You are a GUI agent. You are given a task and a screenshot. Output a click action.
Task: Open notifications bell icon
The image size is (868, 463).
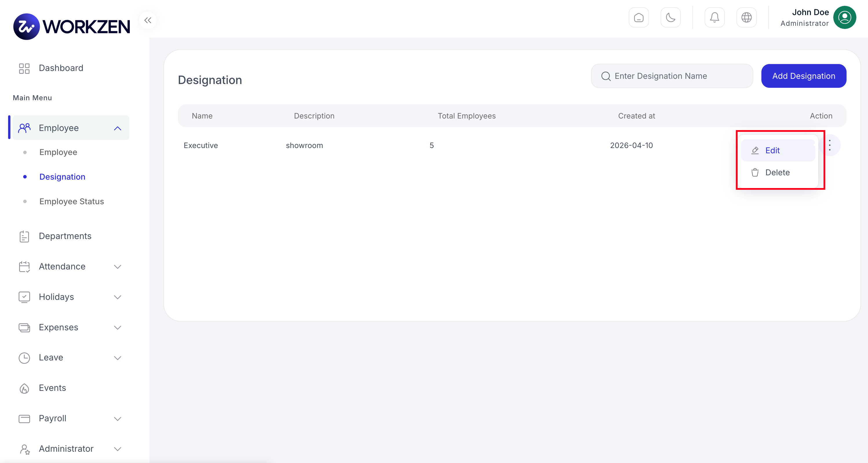coord(714,17)
